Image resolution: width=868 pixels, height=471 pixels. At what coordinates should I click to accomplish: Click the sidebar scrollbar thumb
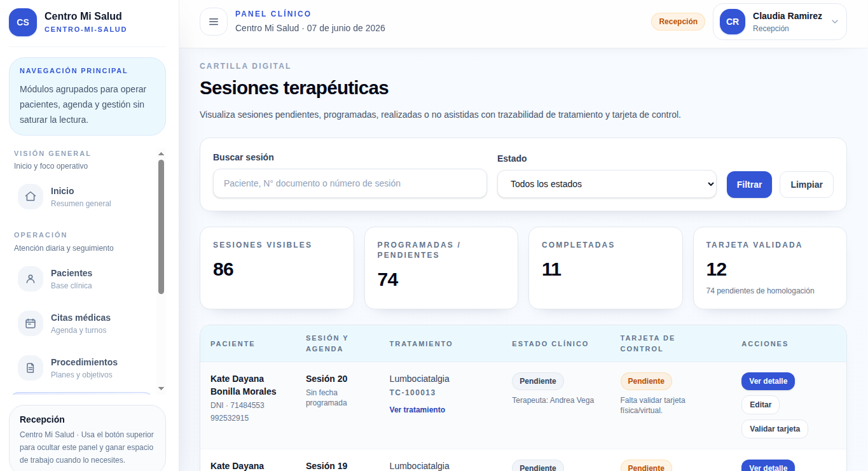(161, 227)
